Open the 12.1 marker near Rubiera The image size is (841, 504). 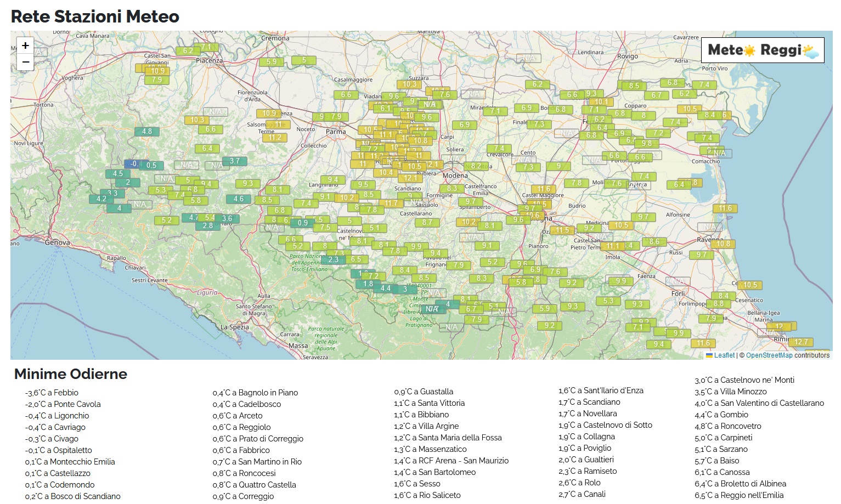tap(410, 178)
